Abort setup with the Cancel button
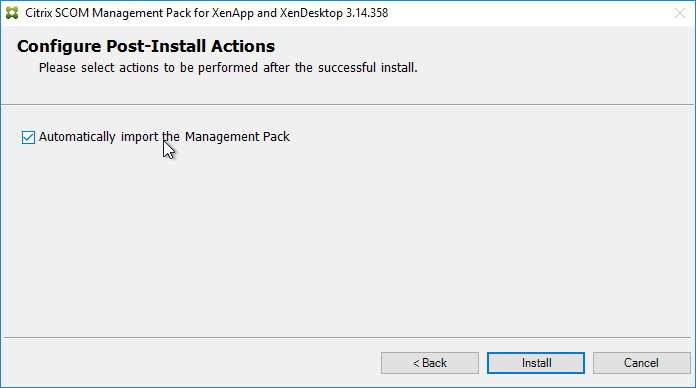 (641, 363)
